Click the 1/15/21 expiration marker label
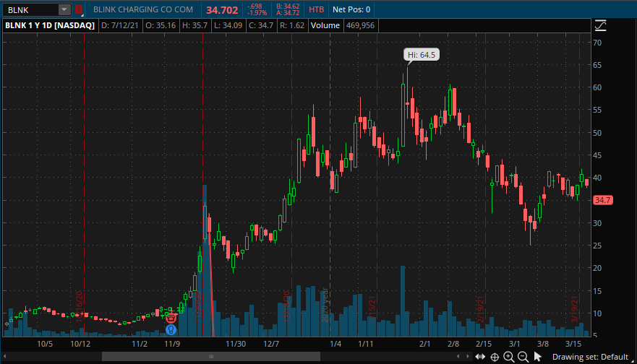637x364 pixels. click(x=372, y=308)
